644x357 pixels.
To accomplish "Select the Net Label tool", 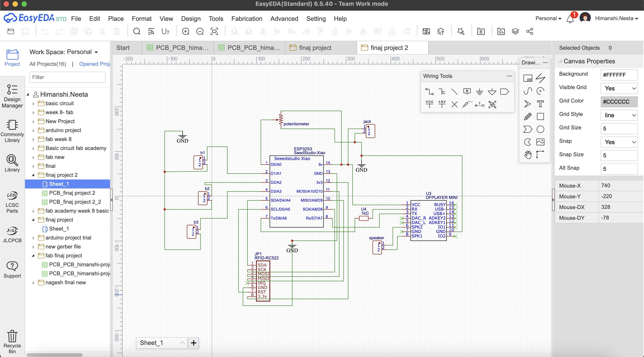I will point(467,92).
